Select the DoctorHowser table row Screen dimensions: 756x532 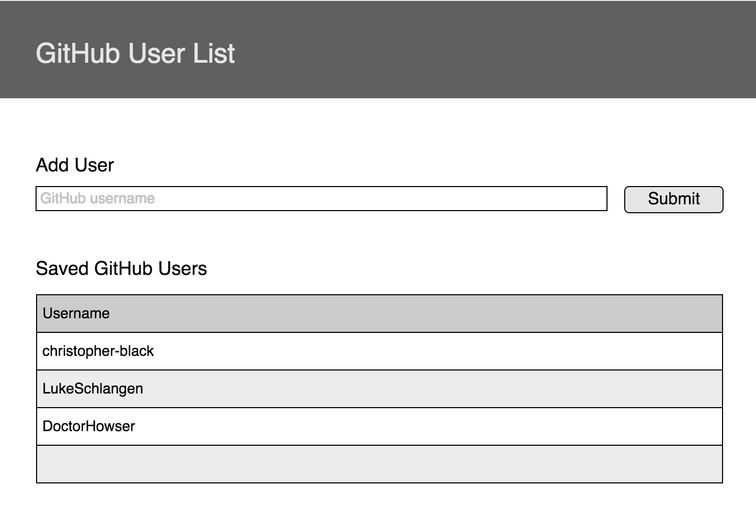[379, 426]
